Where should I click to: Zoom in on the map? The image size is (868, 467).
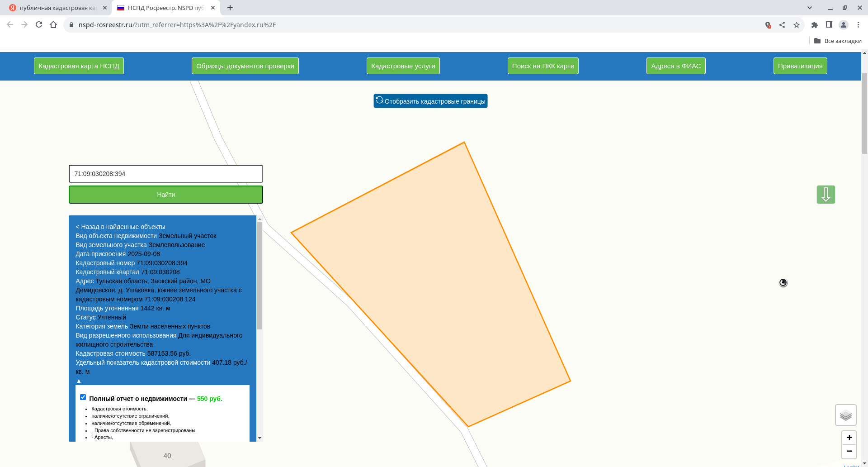tap(849, 438)
